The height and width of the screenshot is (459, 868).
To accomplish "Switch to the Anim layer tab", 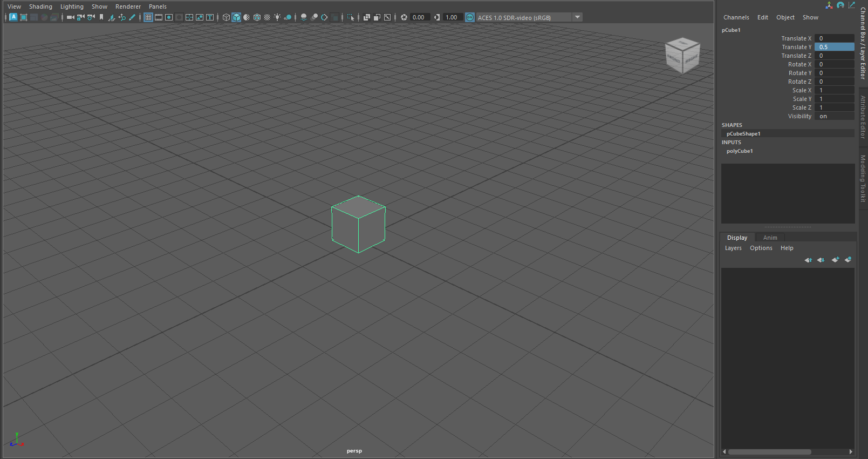I will click(770, 238).
